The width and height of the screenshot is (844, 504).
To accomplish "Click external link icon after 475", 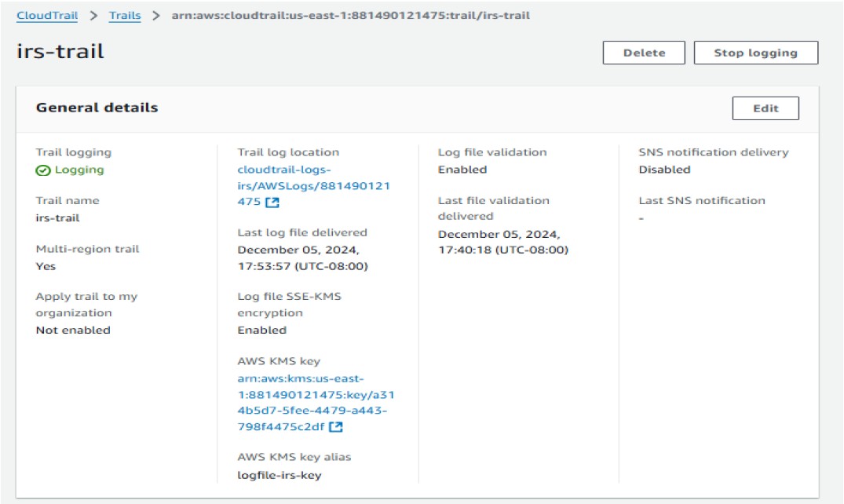I will (273, 203).
